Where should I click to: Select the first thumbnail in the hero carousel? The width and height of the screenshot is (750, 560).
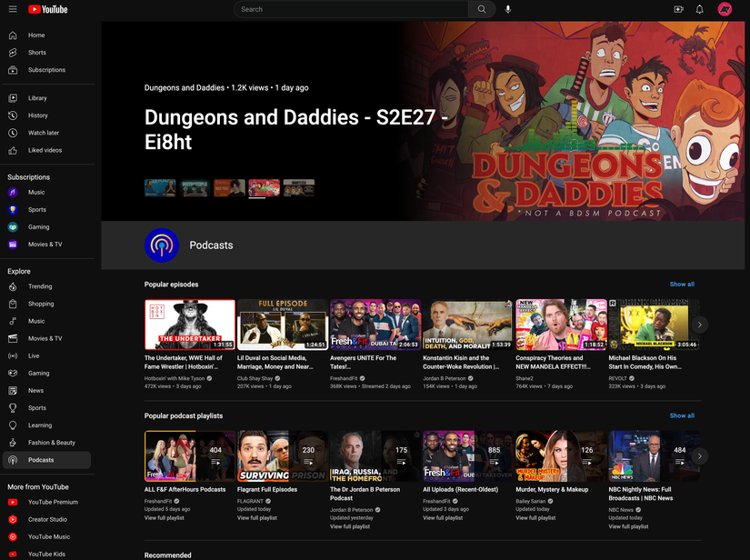click(x=160, y=188)
